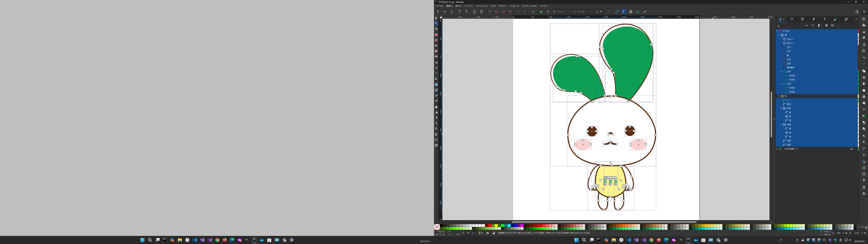Viewport: 868px width, 244px height.
Task: Open the px units dropdown
Action: click(599, 12)
